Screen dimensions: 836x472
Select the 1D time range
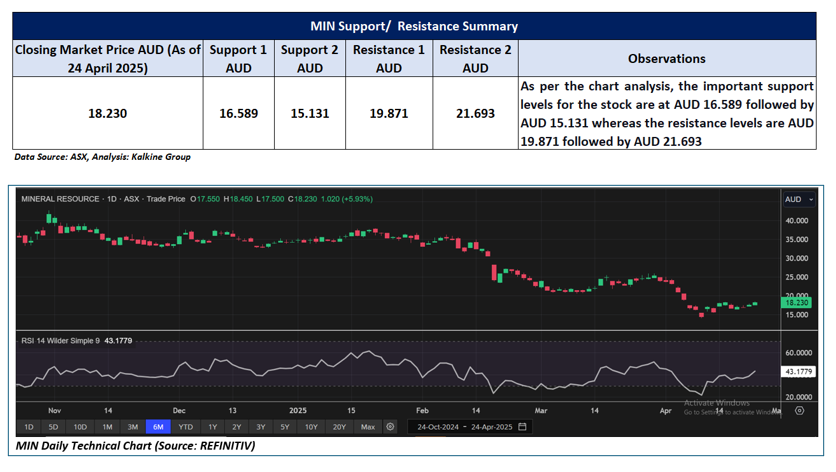coord(29,427)
